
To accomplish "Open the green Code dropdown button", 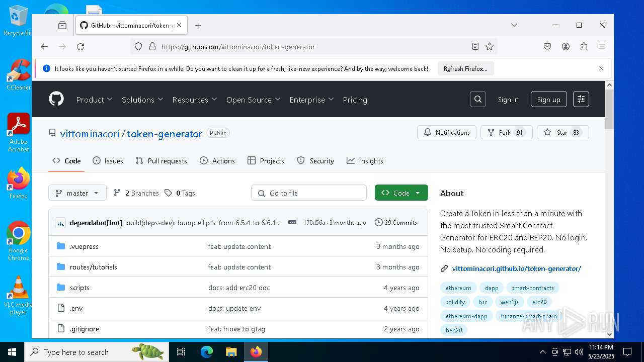I will pyautogui.click(x=401, y=193).
